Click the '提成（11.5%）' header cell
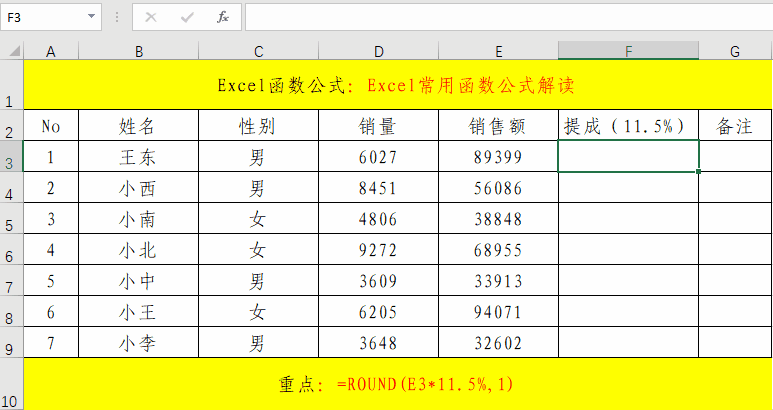Viewport: 773px width, 410px height. (629, 126)
